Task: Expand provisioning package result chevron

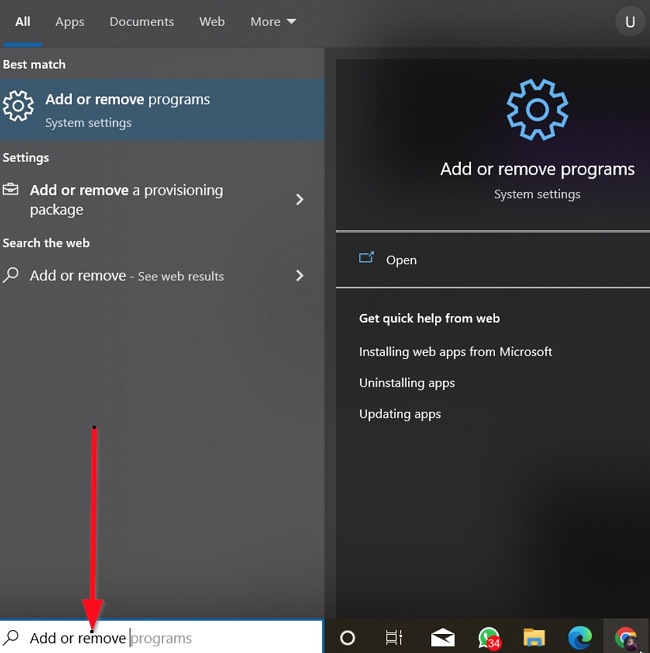Action: click(x=299, y=199)
